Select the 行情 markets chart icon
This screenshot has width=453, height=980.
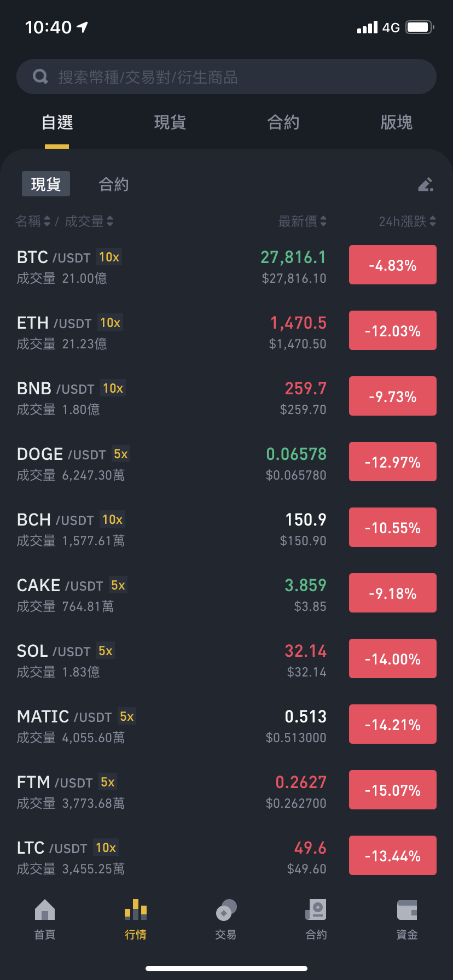(x=136, y=909)
